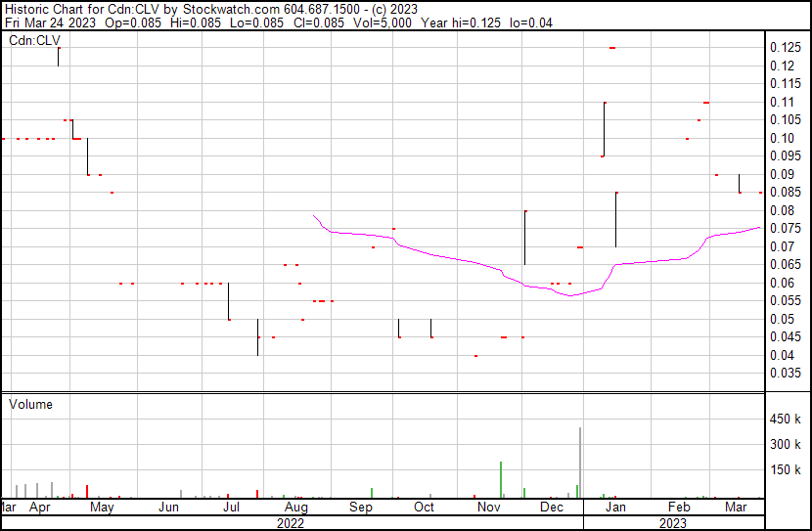Click the Jun month label

pyautogui.click(x=168, y=508)
